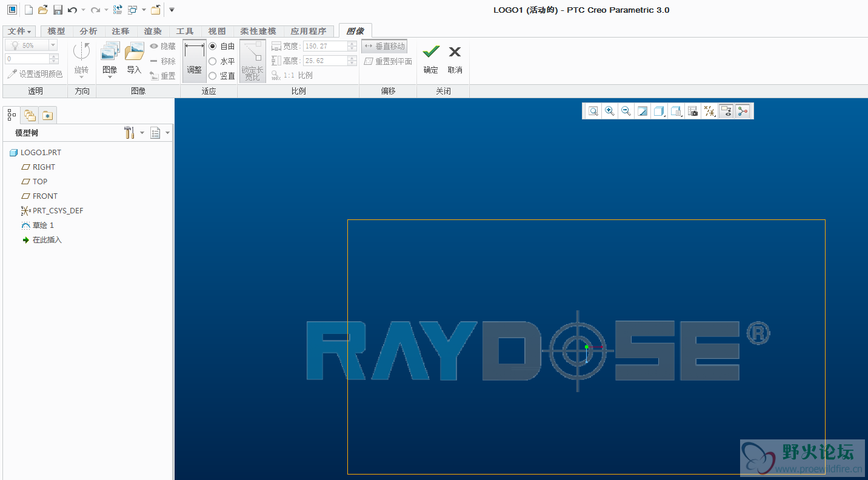This screenshot has height=480, width=868.
Task: Click the View Manager camera icon
Action: click(x=693, y=111)
